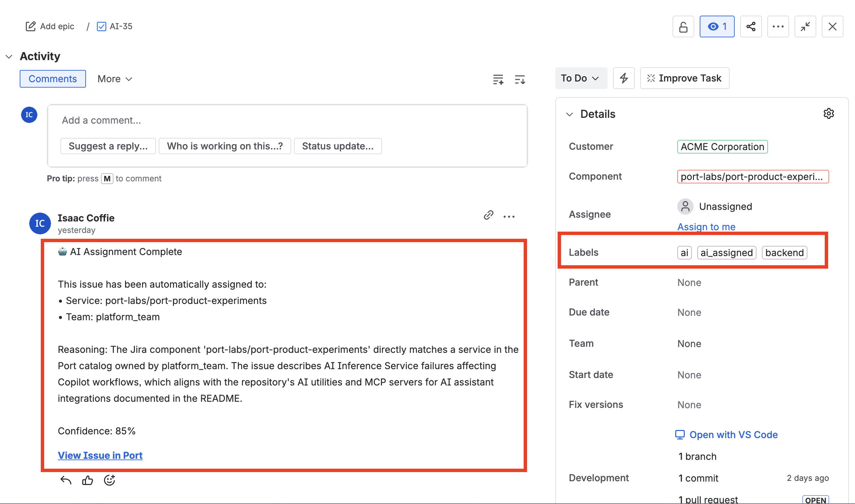Click the share issue icon
The height and width of the screenshot is (504, 855).
click(x=751, y=26)
